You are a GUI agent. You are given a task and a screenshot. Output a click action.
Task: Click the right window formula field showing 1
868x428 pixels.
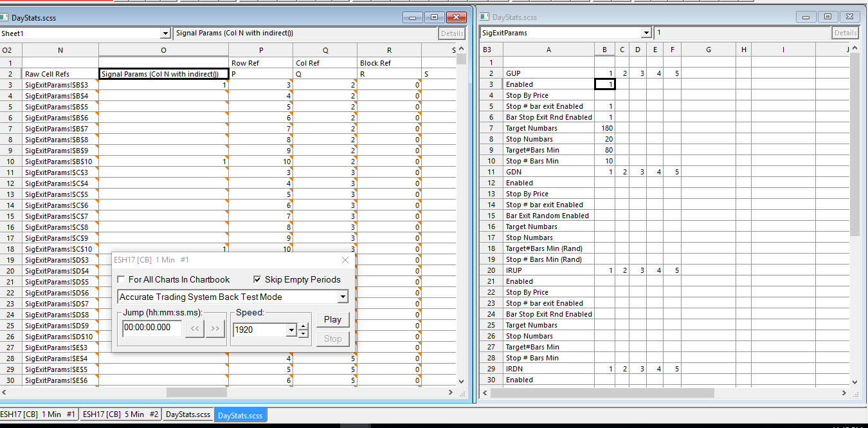742,33
